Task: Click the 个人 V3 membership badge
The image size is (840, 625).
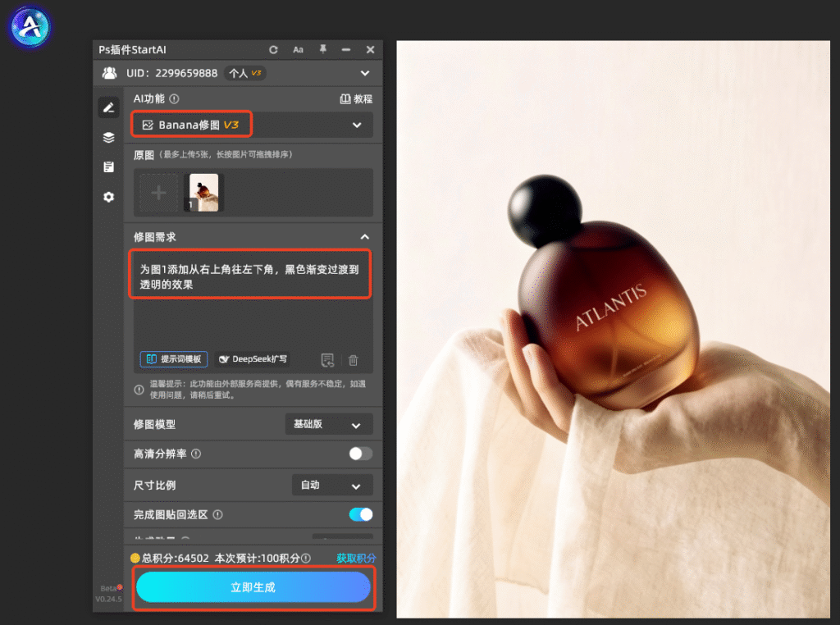Action: coord(244,73)
